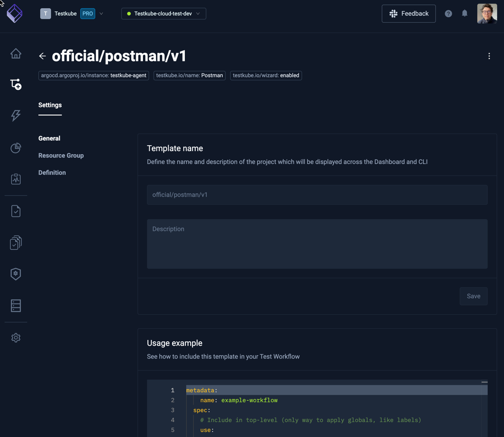The image size is (504, 437).
Task: Open the three-dot options menu
Action: pyautogui.click(x=489, y=56)
